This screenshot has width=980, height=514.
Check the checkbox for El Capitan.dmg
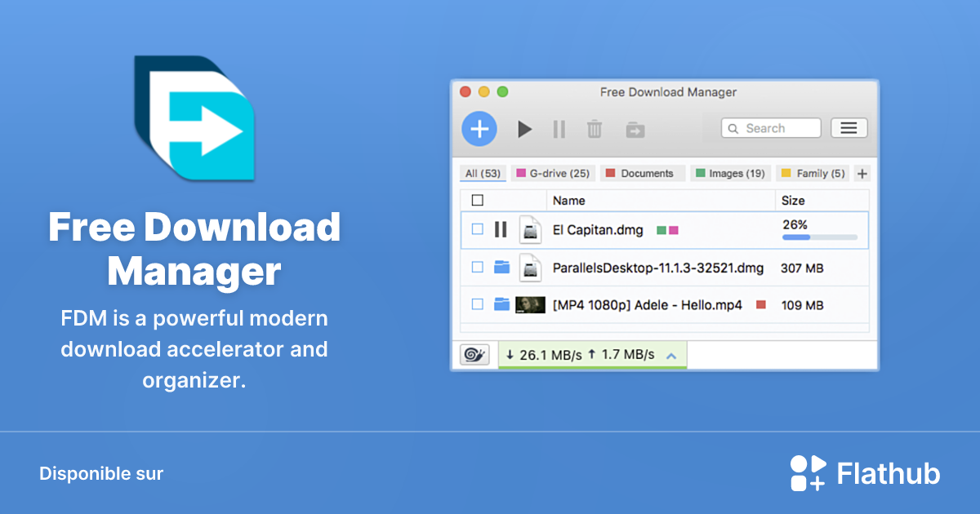(x=477, y=230)
